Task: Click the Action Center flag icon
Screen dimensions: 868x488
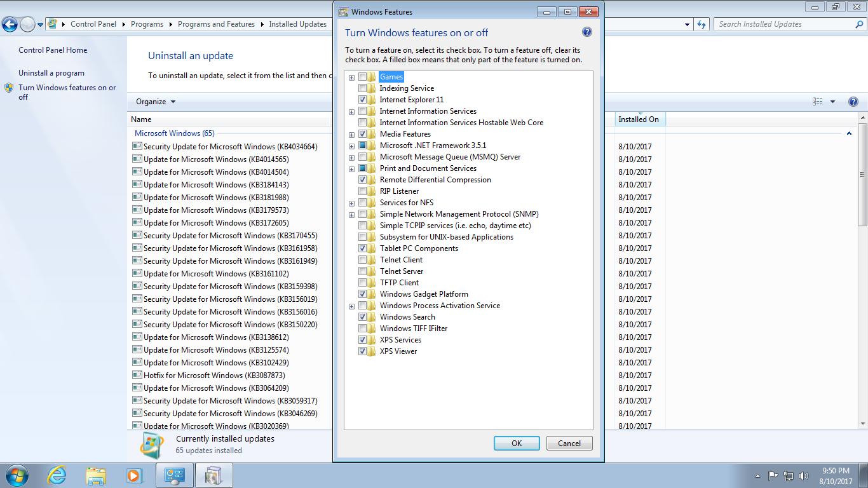Action: click(773, 475)
